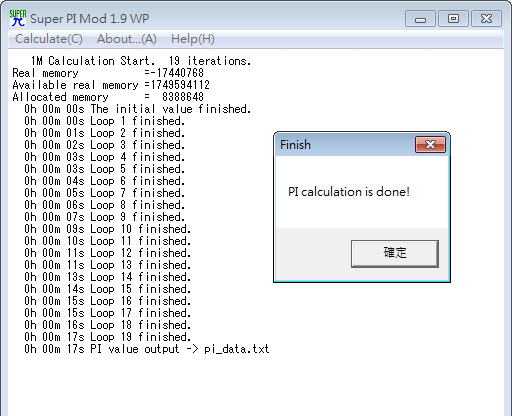The width and height of the screenshot is (512, 416).
Task: Click the 'Loop 16 finished.' line
Action: (x=107, y=301)
